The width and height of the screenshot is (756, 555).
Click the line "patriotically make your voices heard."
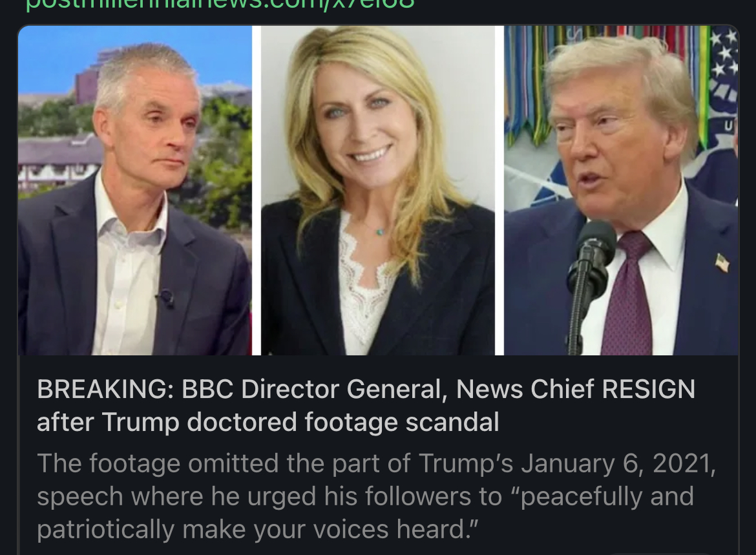[x=257, y=529]
